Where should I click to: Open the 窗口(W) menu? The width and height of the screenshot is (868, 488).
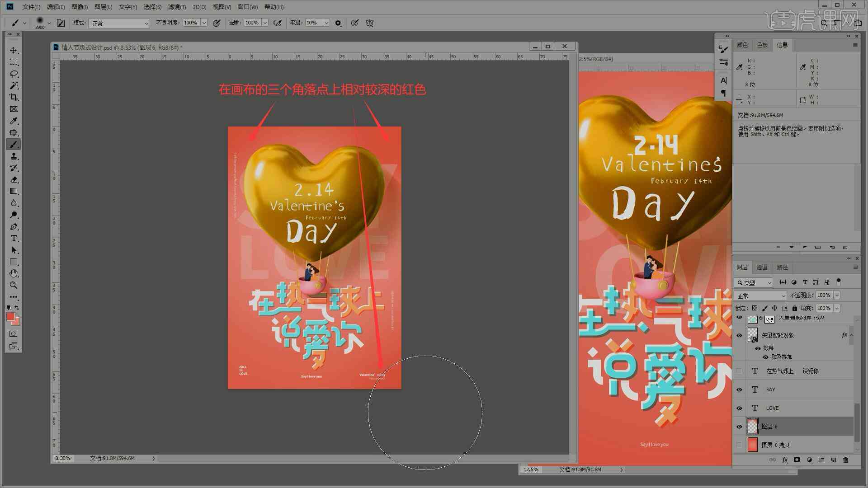(x=248, y=7)
